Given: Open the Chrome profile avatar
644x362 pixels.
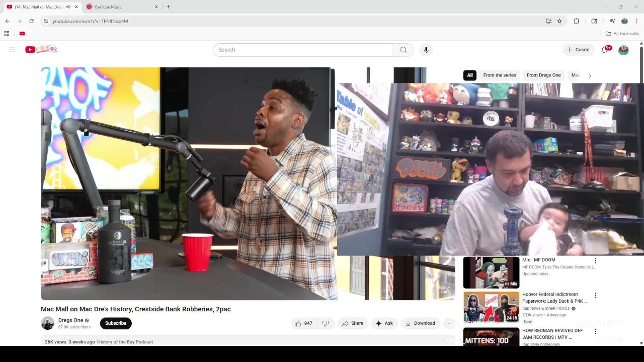Looking at the screenshot, I should click(x=624, y=21).
